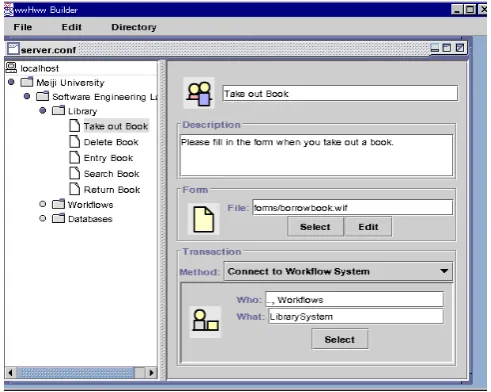Select Take out Book in tree
The height and width of the screenshot is (392, 491).
(x=116, y=126)
